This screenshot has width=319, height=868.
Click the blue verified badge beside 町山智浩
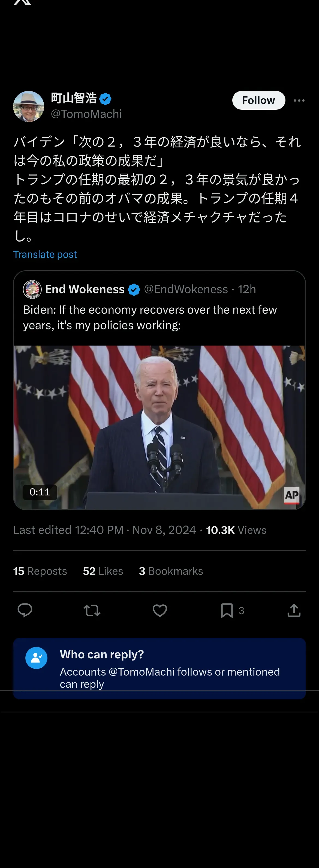(x=106, y=99)
